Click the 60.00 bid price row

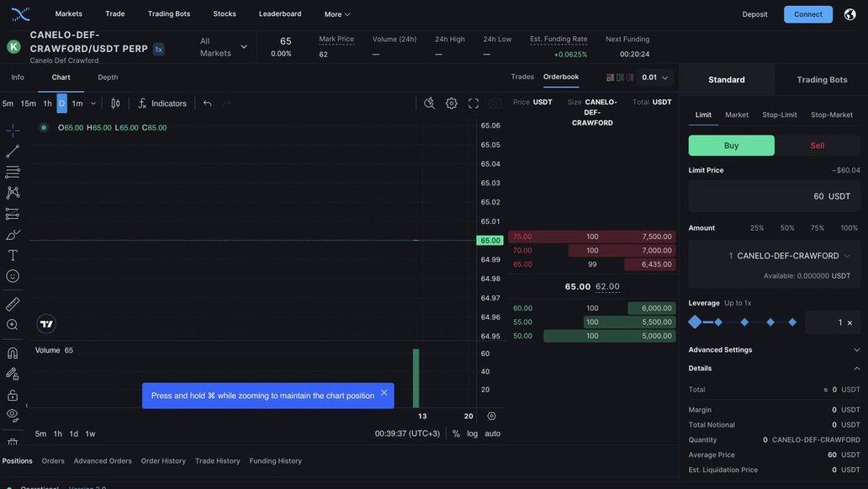tap(592, 308)
